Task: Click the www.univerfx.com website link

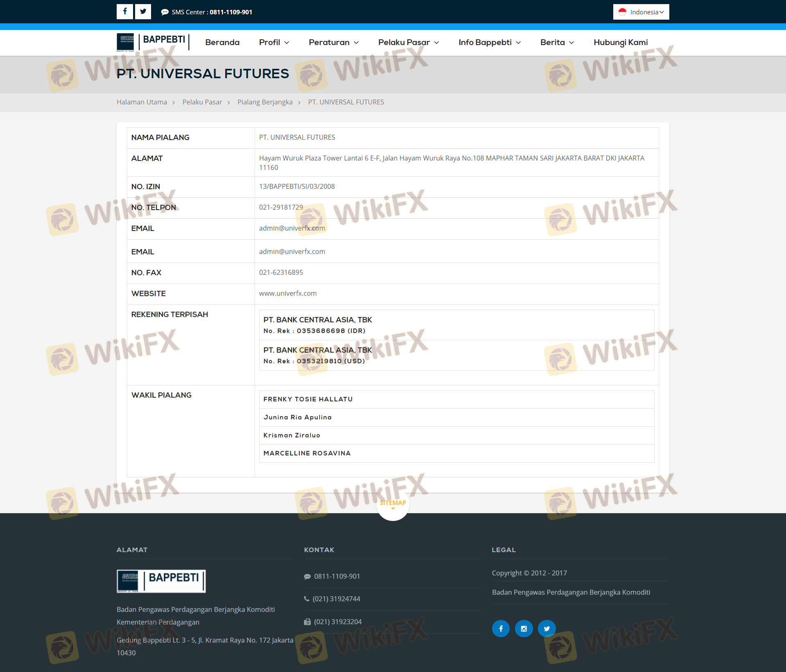Action: coord(287,293)
